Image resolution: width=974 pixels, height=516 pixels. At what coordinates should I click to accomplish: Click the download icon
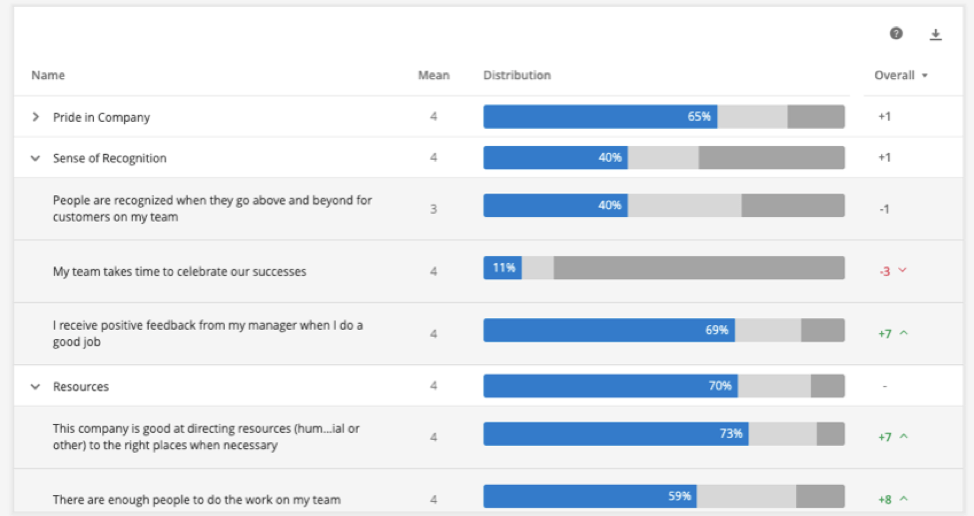[x=936, y=34]
